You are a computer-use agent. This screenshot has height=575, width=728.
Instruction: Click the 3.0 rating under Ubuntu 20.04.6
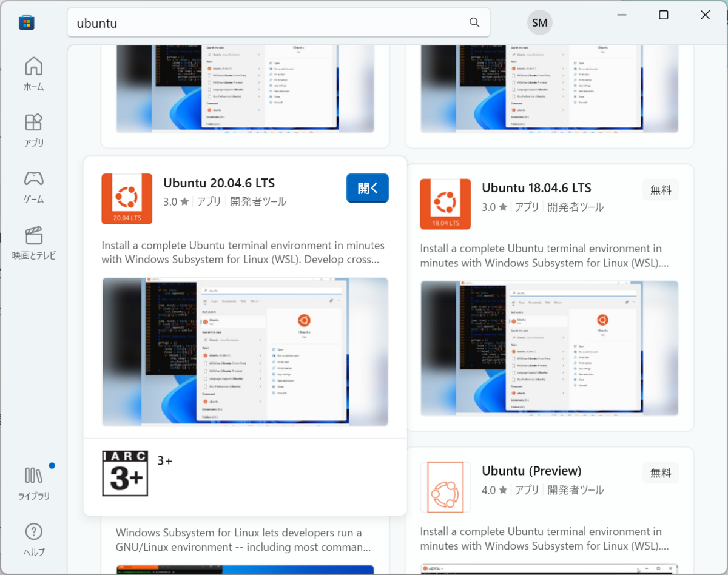point(176,202)
